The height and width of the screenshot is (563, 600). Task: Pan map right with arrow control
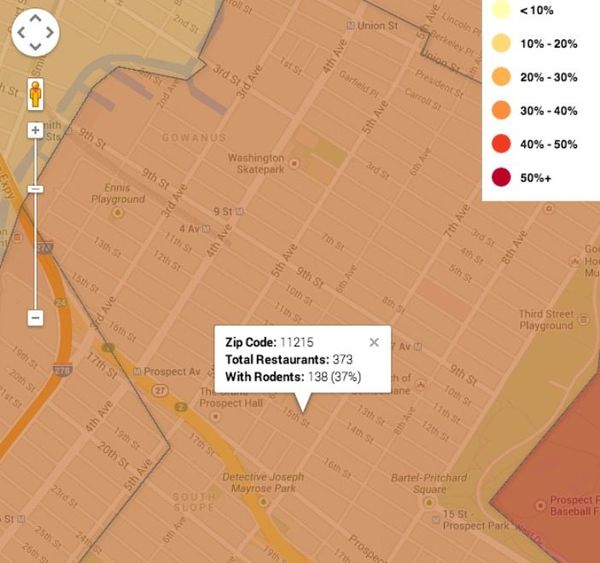click(x=50, y=33)
